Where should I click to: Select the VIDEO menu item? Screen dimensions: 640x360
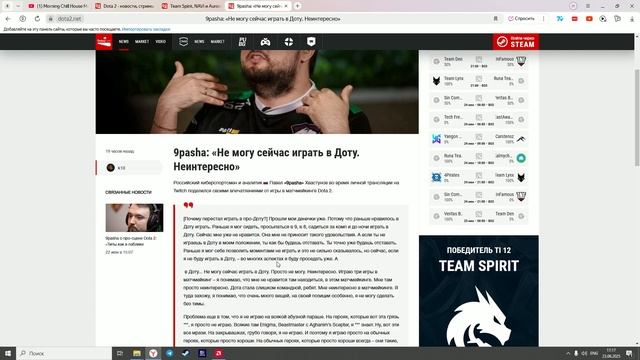point(160,42)
